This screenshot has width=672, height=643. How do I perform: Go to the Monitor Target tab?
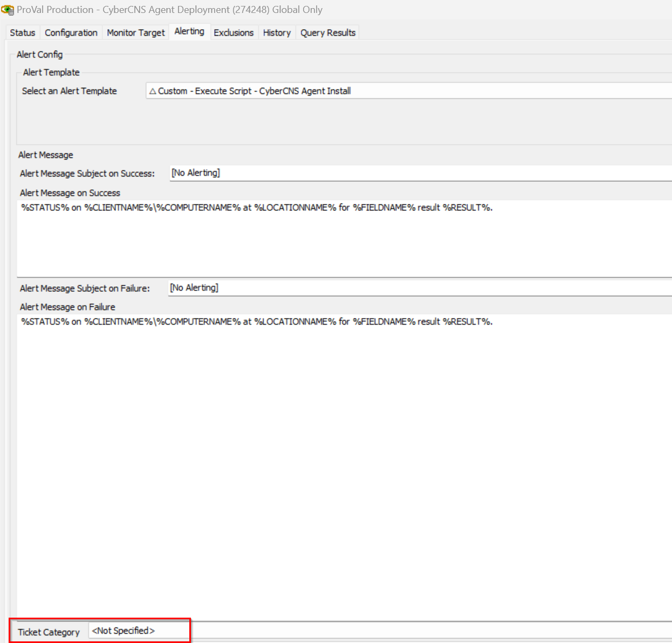[x=135, y=33]
